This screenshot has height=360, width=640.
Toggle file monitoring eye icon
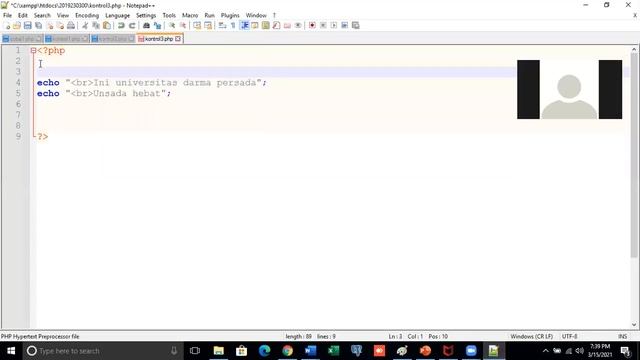click(298, 25)
